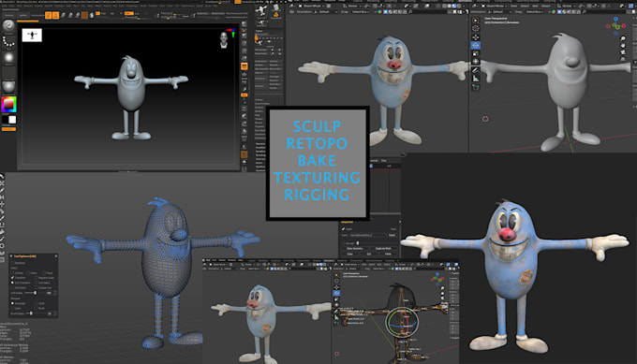
Task: Click the white reference thumbnail in ZBrush canvas
Action: pyautogui.click(x=32, y=36)
